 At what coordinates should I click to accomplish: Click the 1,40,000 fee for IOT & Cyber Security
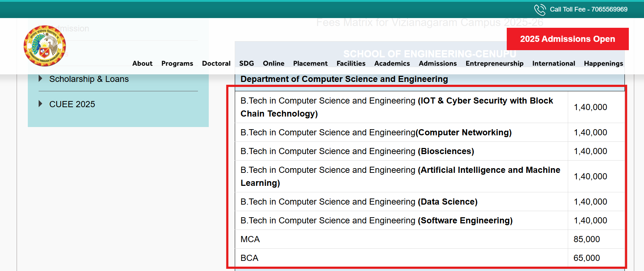point(591,107)
